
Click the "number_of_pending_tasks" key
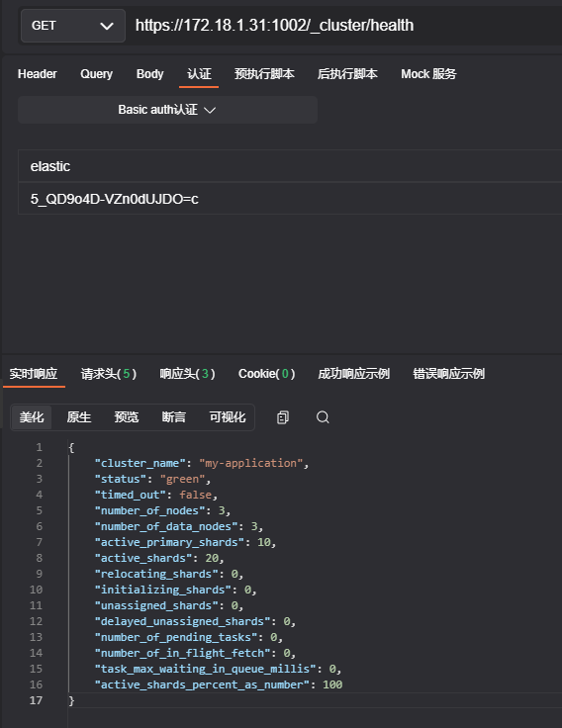tap(175, 637)
